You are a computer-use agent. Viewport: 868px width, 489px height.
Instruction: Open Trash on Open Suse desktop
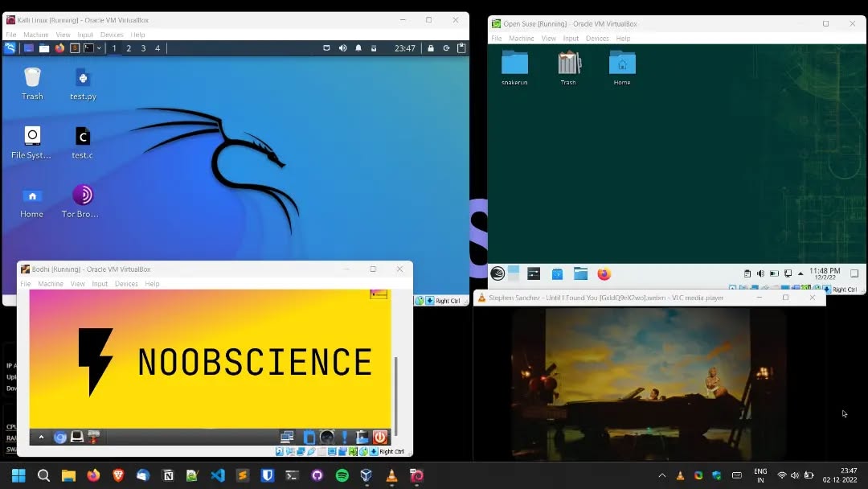pyautogui.click(x=568, y=68)
